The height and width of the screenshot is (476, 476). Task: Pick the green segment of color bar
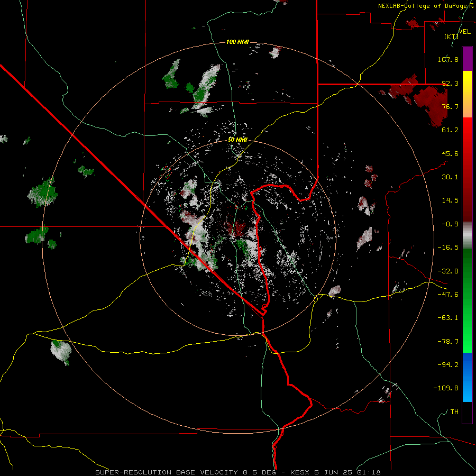(x=467, y=300)
